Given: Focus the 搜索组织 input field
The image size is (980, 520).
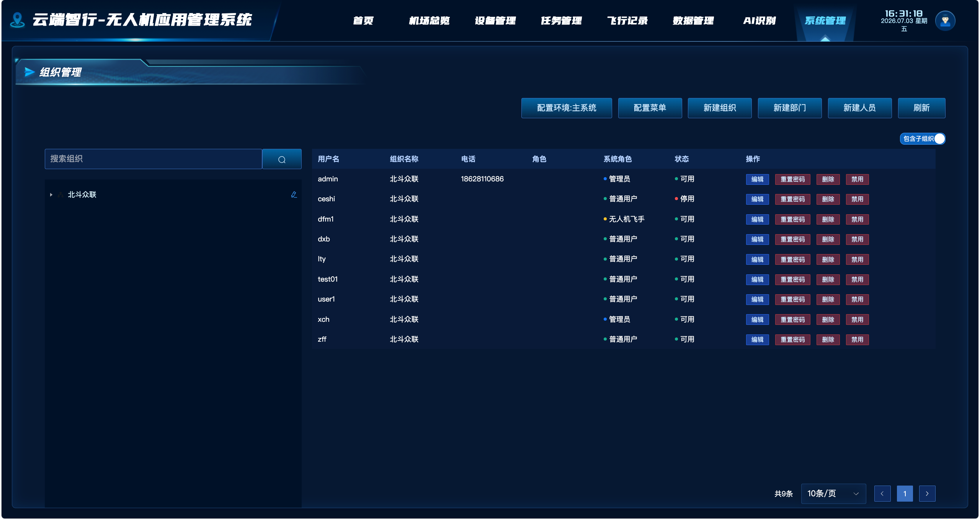Looking at the screenshot, I should click(x=153, y=159).
